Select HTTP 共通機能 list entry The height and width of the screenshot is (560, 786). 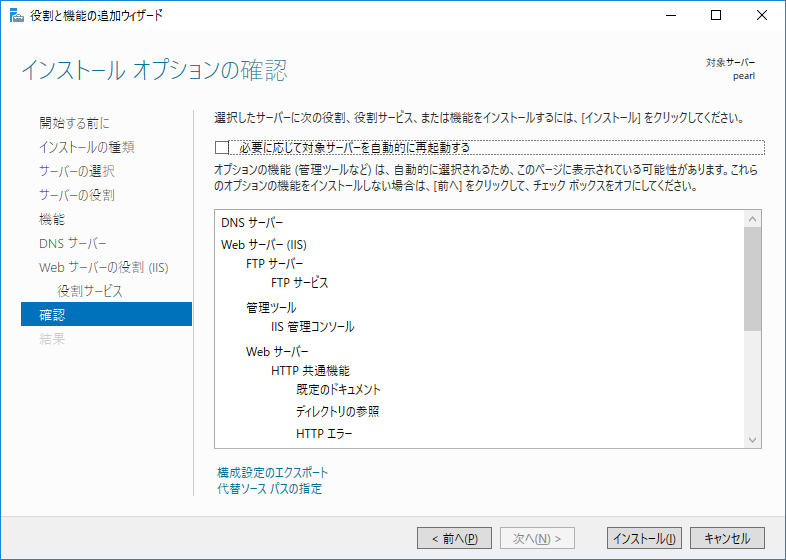coord(310,371)
